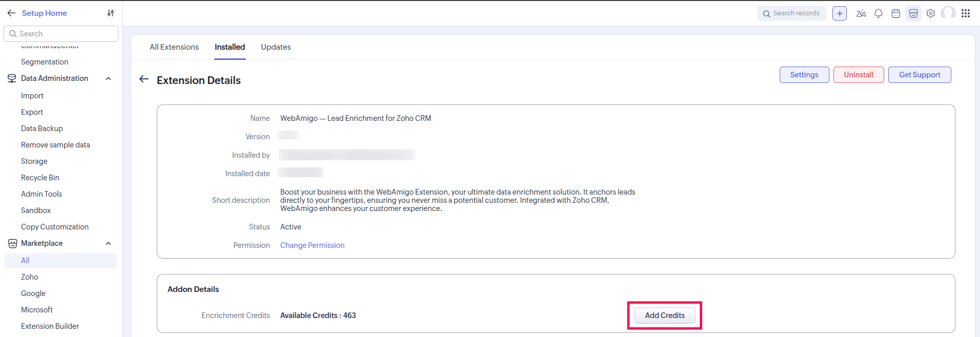Select Recycle Bin in the sidebar
Screen dimensions: 980x337
tap(40, 178)
